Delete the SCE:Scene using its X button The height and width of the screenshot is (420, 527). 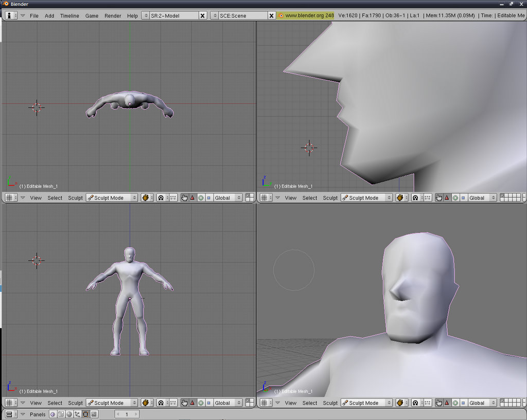click(x=272, y=16)
